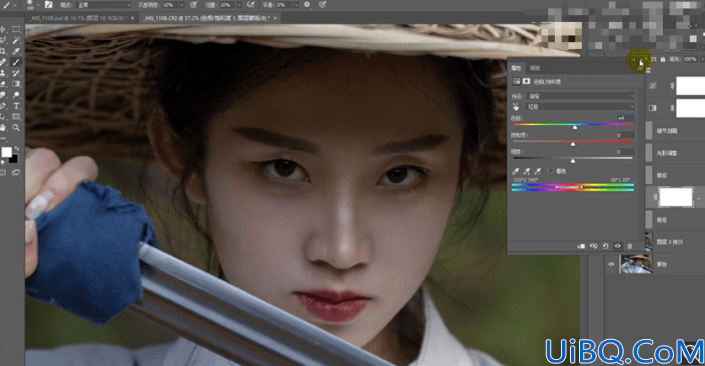Select the Magic Wand tool
The width and height of the screenshot is (705, 366).
tap(16, 40)
